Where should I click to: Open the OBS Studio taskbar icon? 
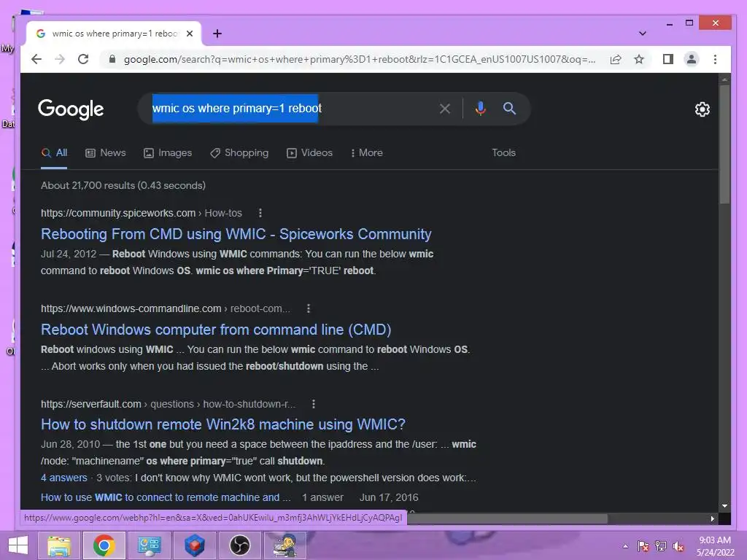(239, 545)
